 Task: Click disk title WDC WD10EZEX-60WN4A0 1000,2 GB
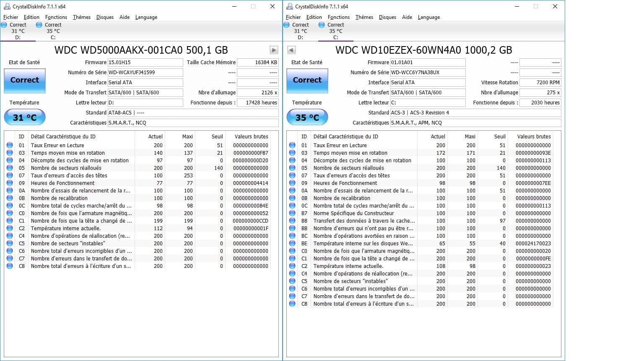[x=424, y=50]
